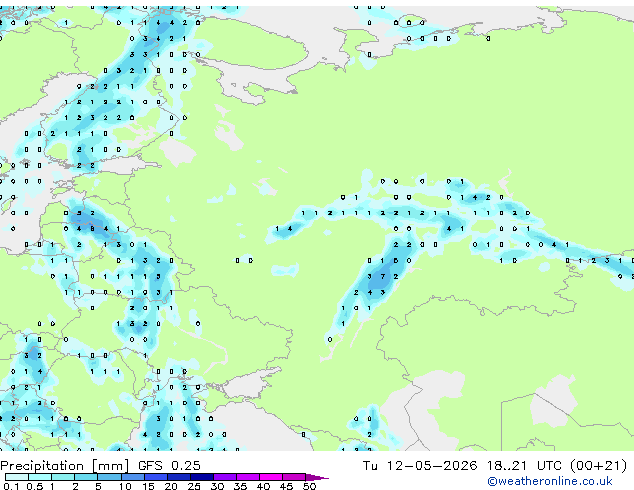Click legend value "15"
634x490 pixels.
click(x=148, y=486)
